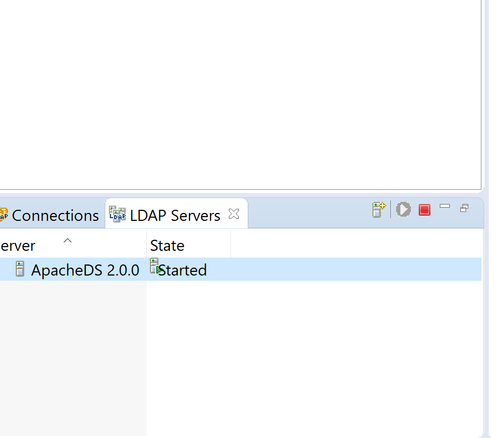This screenshot has width=504, height=438.
Task: Select the ApacheDS 2.0.0 server row
Action: pos(240,269)
